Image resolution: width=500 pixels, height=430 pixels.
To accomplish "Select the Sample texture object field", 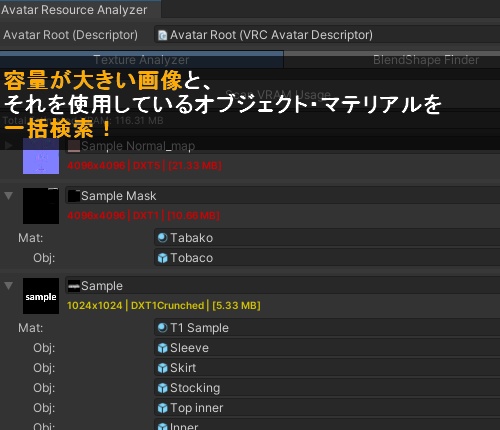I will pos(283,286).
